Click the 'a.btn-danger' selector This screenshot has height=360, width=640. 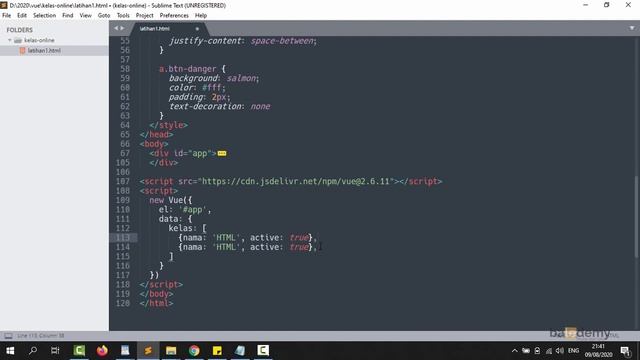tap(187, 69)
